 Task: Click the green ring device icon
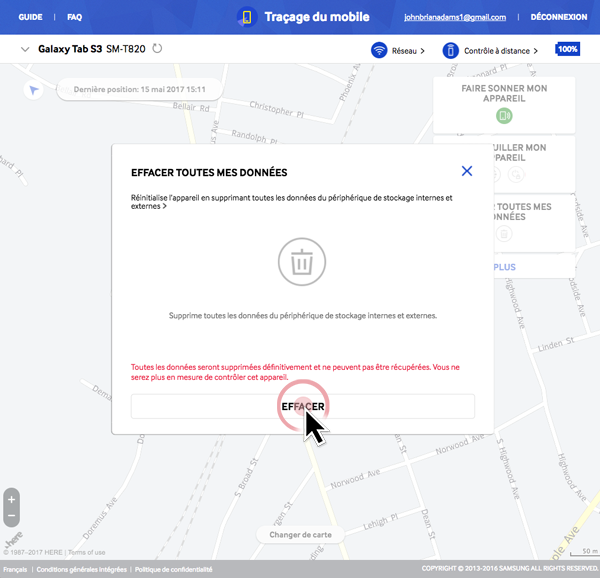pos(504,116)
